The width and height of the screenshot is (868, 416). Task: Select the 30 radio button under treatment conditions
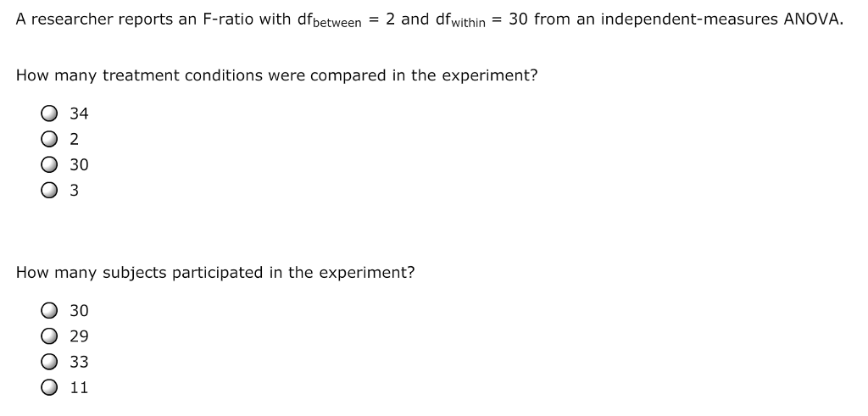[x=50, y=164]
